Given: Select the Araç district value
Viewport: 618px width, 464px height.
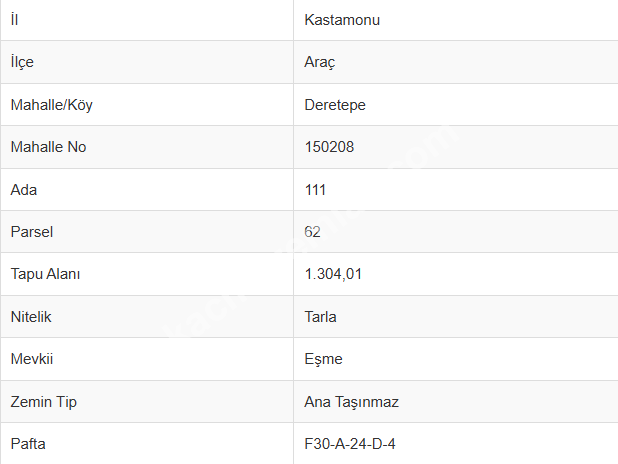Looking at the screenshot, I should (320, 62).
